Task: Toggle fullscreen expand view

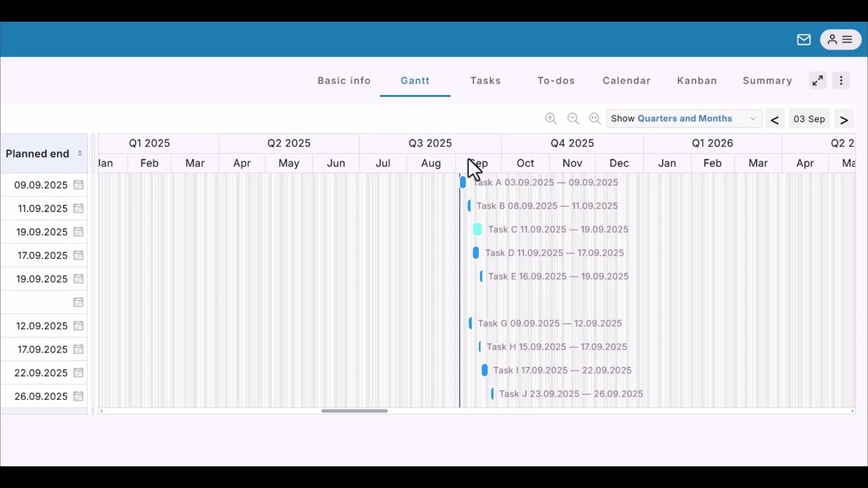Action: (x=818, y=81)
